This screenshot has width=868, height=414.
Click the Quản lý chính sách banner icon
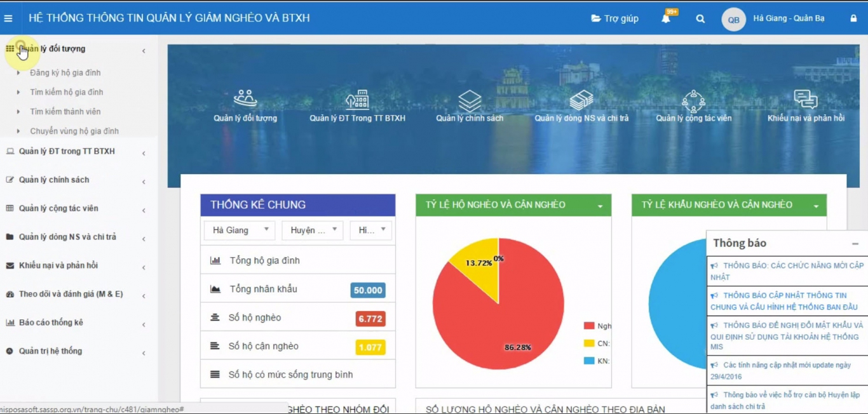tap(470, 100)
